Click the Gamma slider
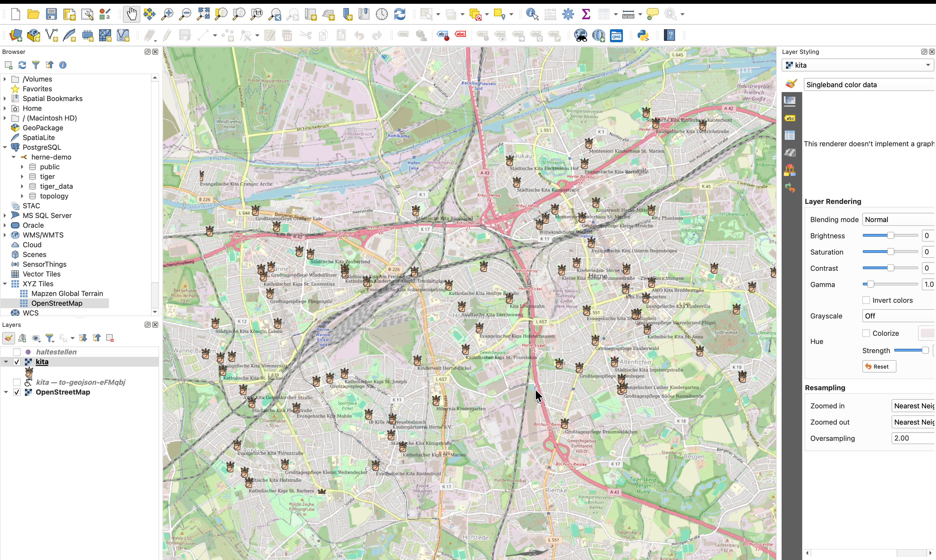This screenshot has width=936, height=560. (x=890, y=284)
